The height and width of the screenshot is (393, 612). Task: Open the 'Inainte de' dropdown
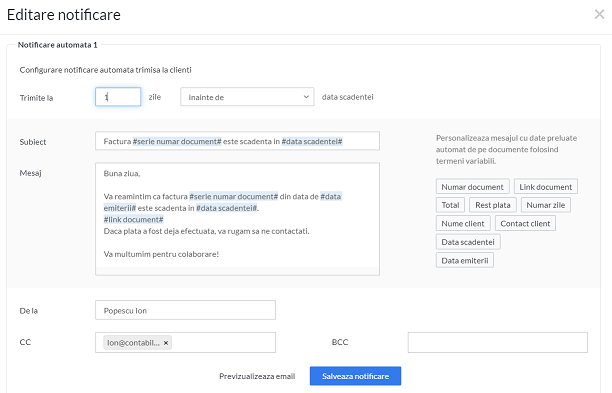(x=247, y=97)
